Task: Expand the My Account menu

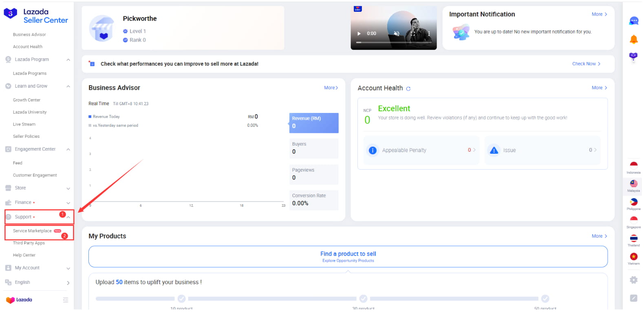Action: click(68, 268)
